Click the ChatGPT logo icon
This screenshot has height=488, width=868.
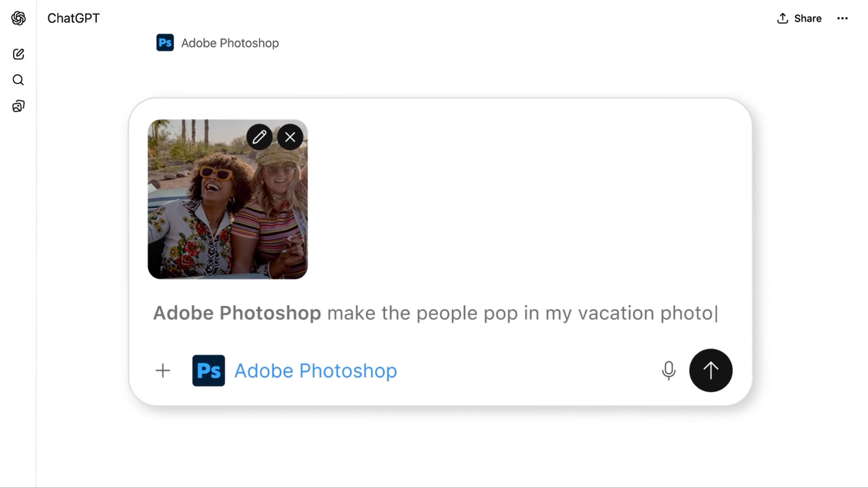(x=18, y=18)
